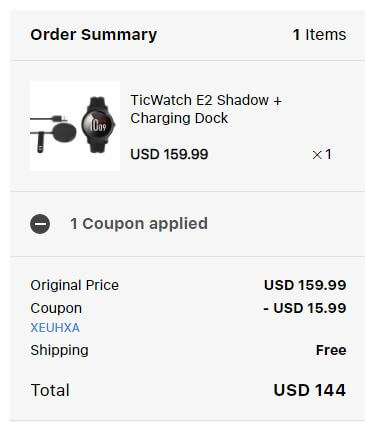
Task: Click the Free shipping value
Action: [331, 350]
